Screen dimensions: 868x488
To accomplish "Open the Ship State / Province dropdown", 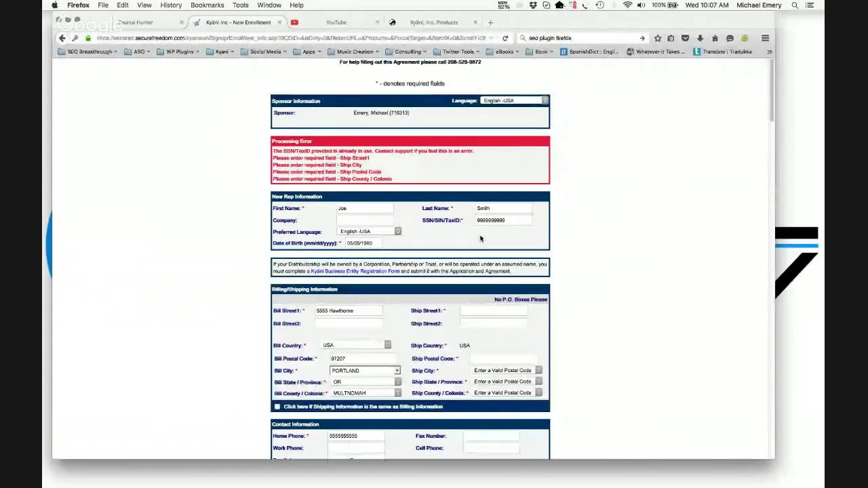I will tap(507, 382).
